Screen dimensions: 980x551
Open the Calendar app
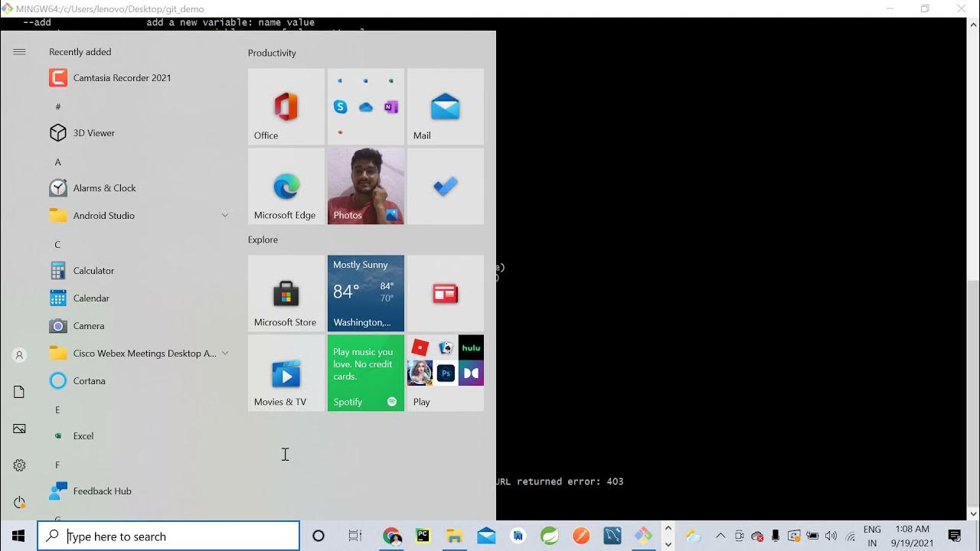[x=138, y=298]
